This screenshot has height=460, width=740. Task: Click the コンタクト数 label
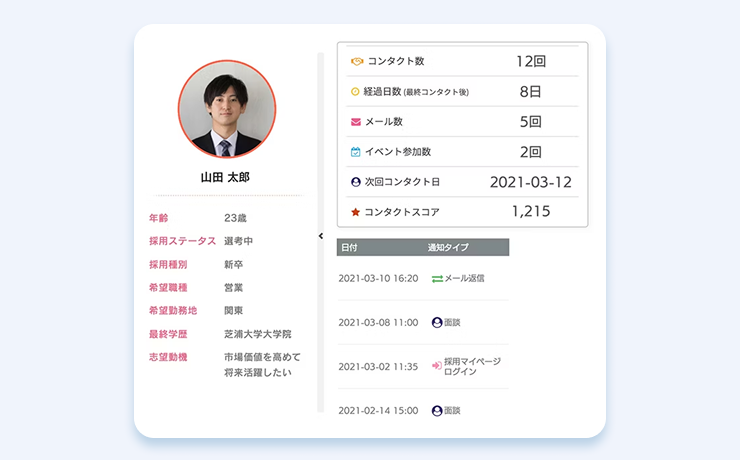396,61
